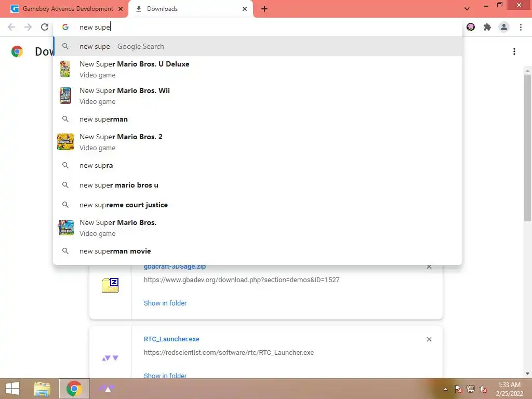The image size is (532, 399).
Task: Close the Gameboy Advance Development tab
Action: click(121, 9)
